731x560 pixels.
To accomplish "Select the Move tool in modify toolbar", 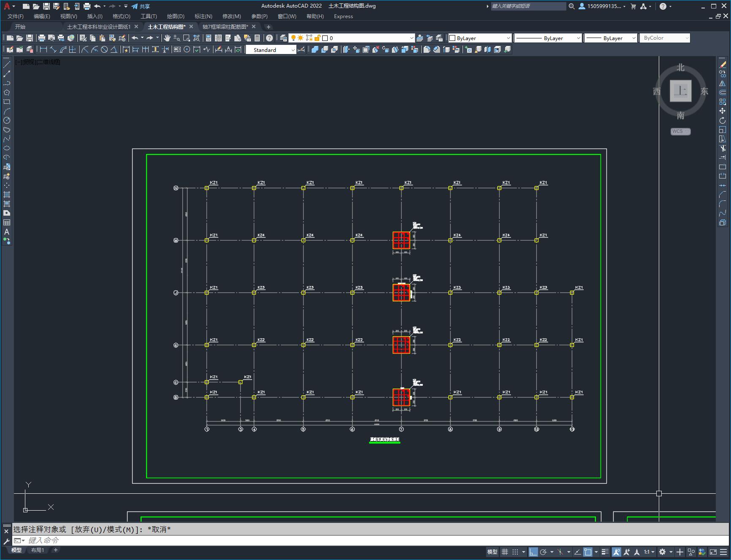I will (x=723, y=111).
